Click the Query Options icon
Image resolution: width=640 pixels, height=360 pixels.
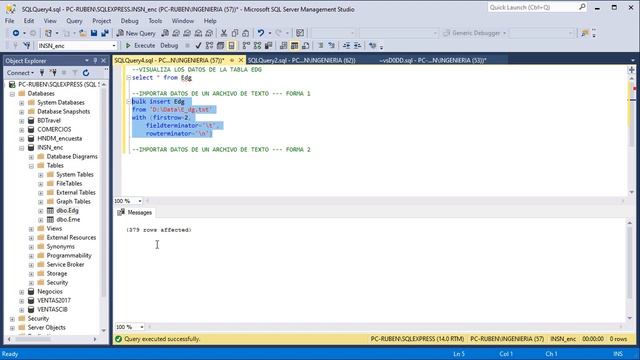pos(220,45)
